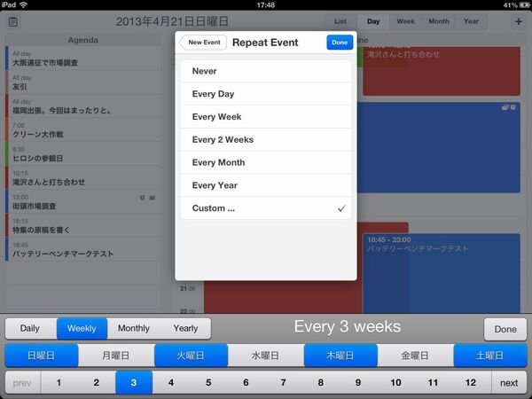Switch to Month view tab

[x=439, y=21]
